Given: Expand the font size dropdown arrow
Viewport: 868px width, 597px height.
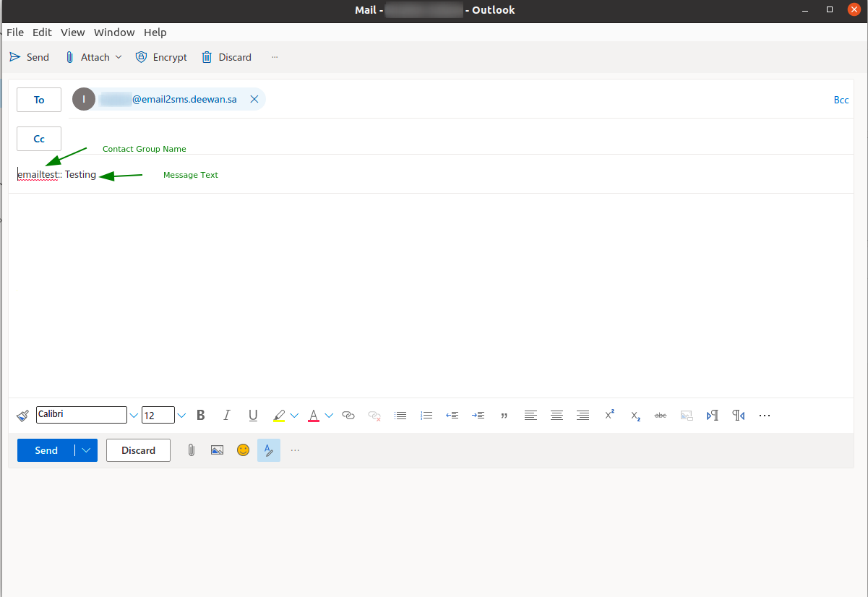Looking at the screenshot, I should tap(181, 416).
